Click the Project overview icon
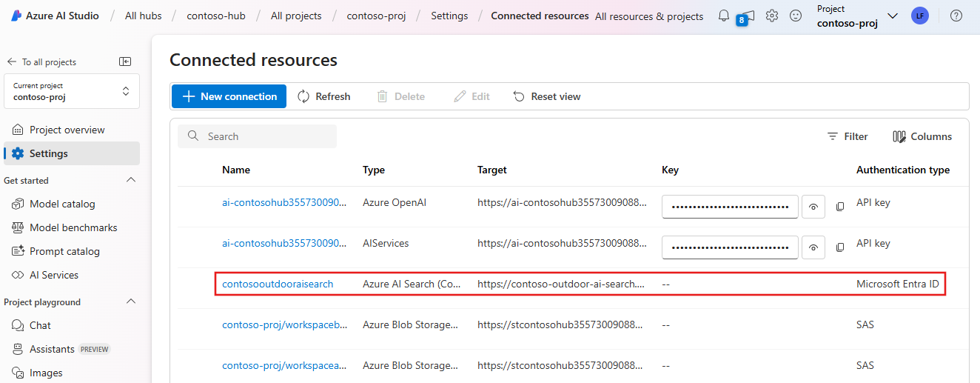The image size is (980, 383). click(18, 130)
